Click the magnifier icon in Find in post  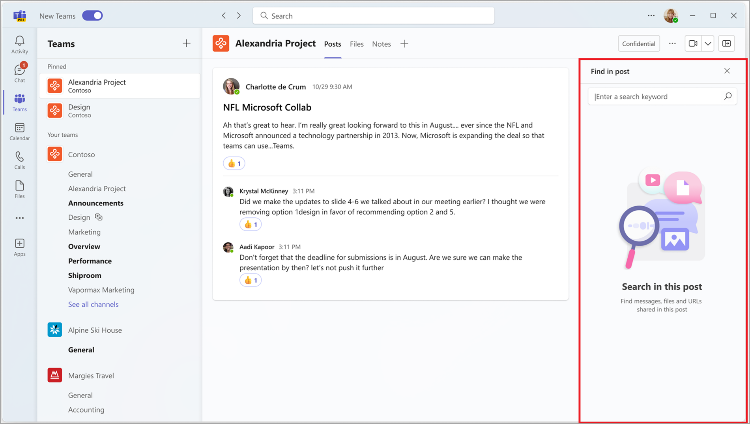pos(728,96)
